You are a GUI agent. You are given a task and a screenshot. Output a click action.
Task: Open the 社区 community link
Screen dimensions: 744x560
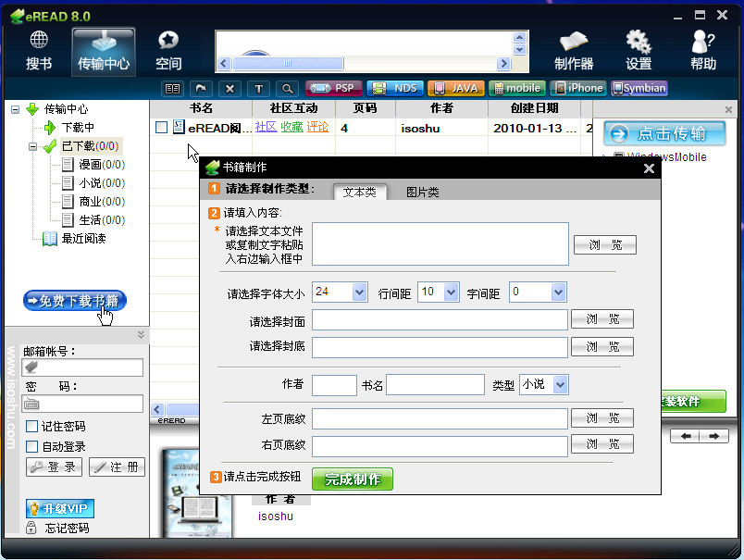click(x=266, y=127)
